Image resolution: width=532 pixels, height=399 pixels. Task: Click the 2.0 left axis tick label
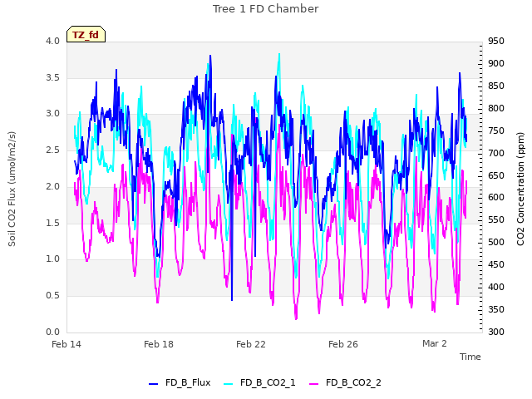52,186
